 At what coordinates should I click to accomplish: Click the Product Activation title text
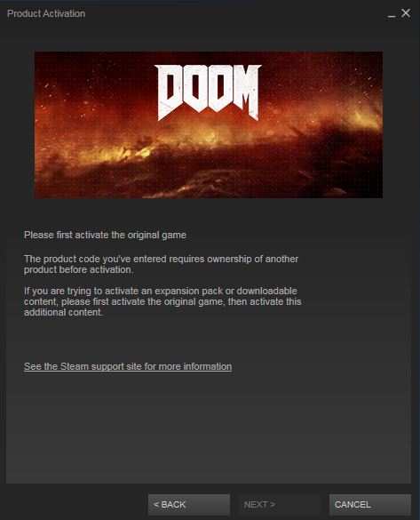[46, 13]
